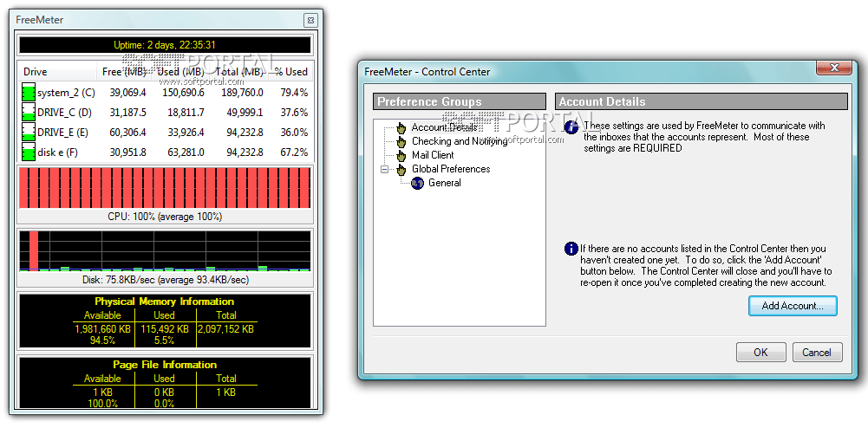Sort by Free (MB) column header
This screenshot has height=428, width=868.
click(x=125, y=72)
